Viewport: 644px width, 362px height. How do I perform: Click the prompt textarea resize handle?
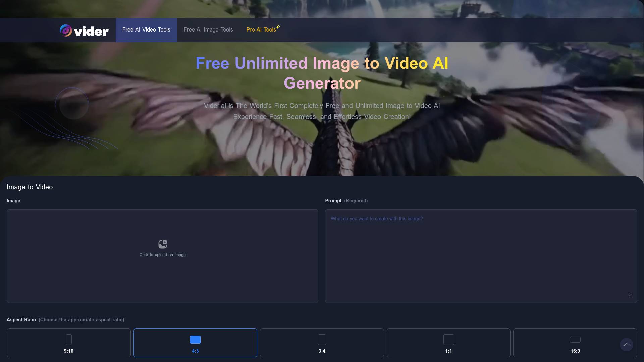click(630, 294)
